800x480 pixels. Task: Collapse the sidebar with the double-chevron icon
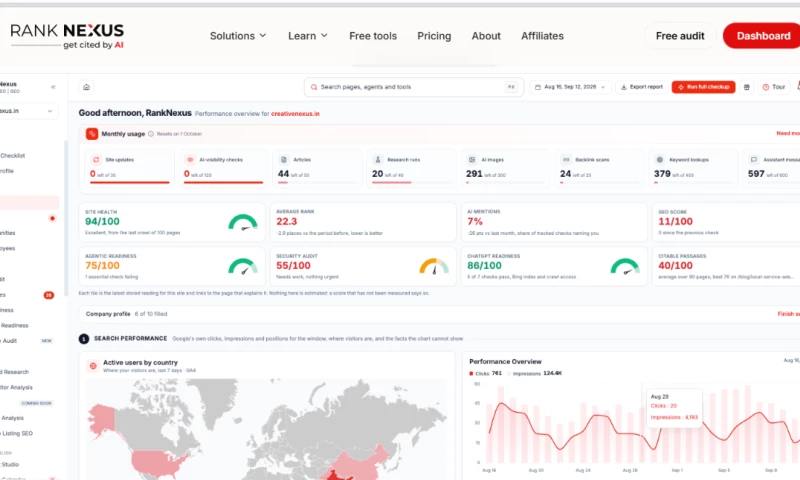tap(53, 87)
